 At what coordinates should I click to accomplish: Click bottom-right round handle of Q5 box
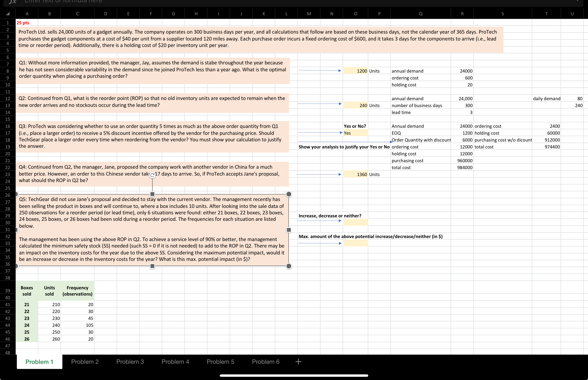[289, 266]
